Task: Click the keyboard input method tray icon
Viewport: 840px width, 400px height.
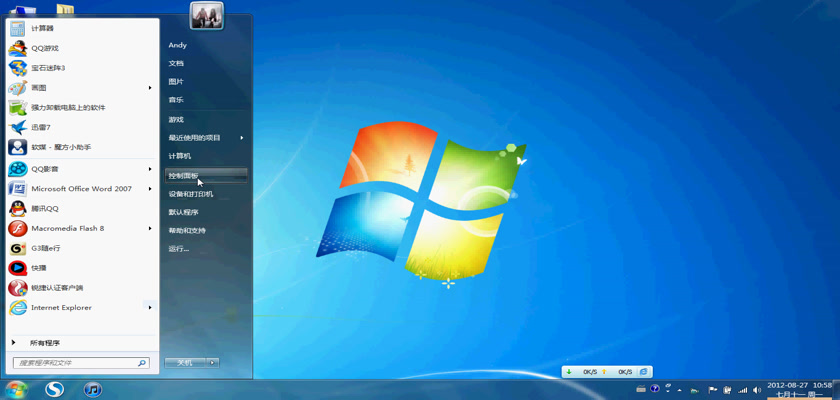Action: tap(641, 389)
